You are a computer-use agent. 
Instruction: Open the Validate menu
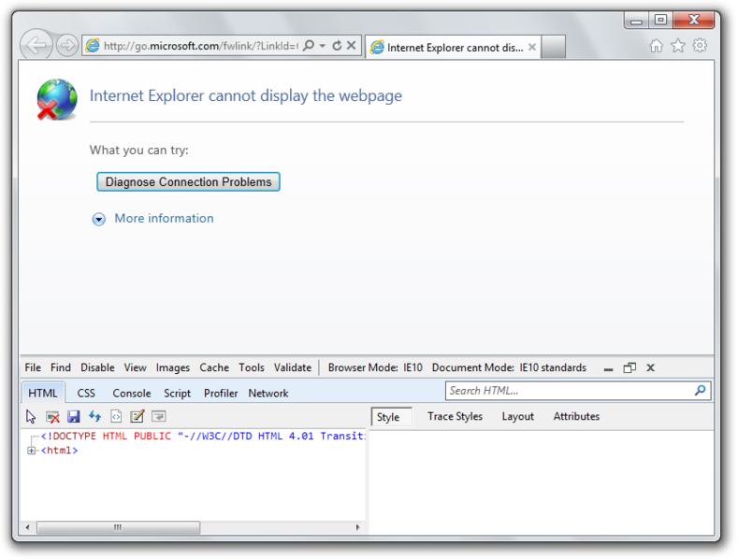(292, 367)
